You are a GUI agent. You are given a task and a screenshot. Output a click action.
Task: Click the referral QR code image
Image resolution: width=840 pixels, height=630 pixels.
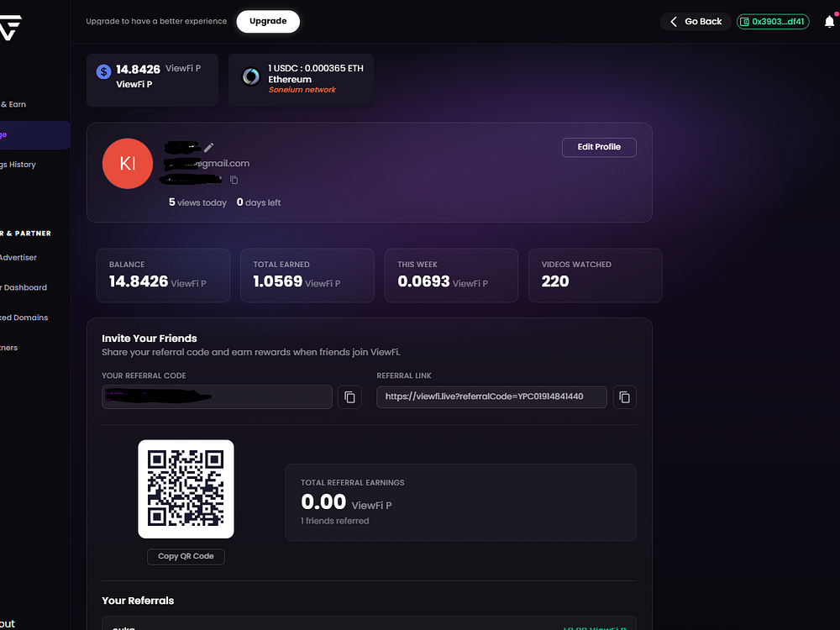(x=186, y=489)
